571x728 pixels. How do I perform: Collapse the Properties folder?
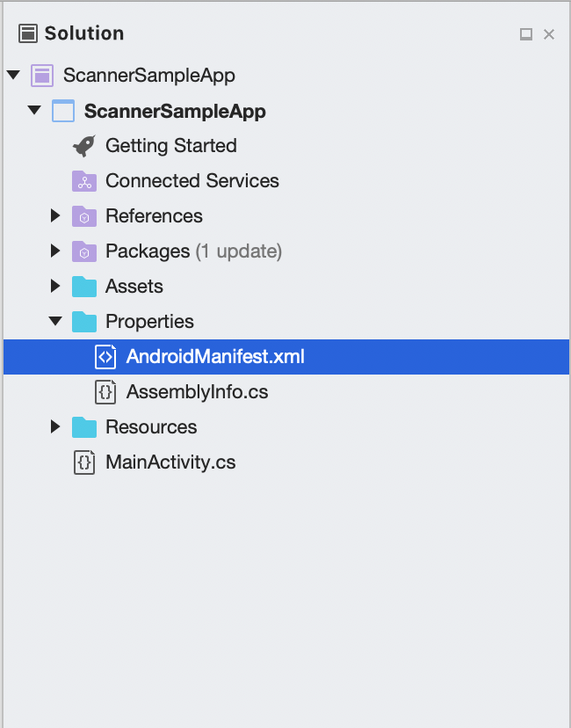[x=55, y=320]
